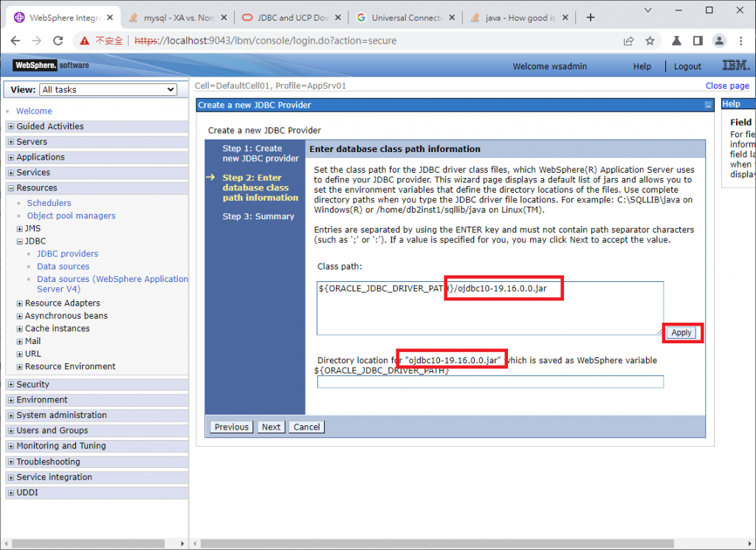
Task: Expand the Security section
Action: [11, 384]
